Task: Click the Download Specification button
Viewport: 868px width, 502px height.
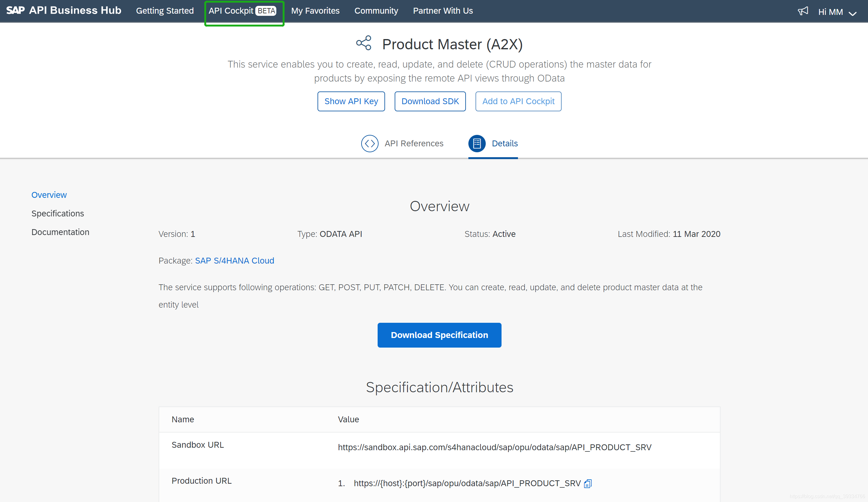Action: point(439,335)
